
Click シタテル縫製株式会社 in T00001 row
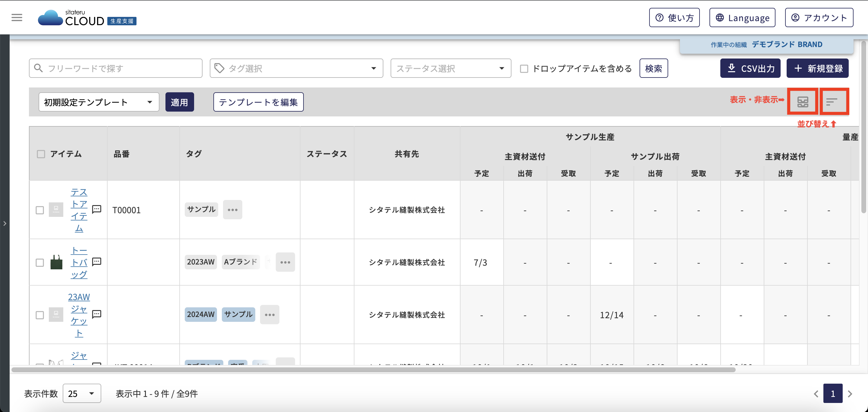[407, 210]
